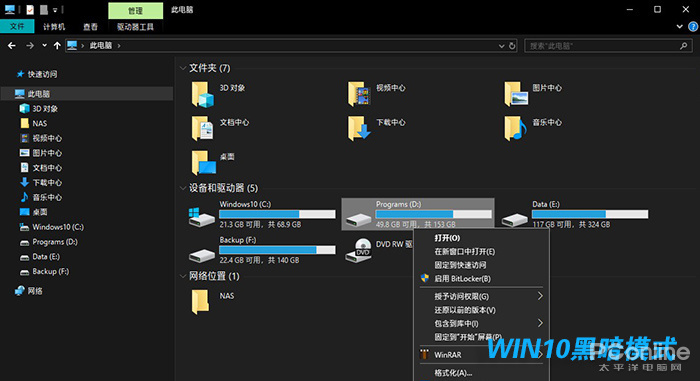The width and height of the screenshot is (700, 381).
Task: Select the Backup (F:) drive icon
Action: click(x=201, y=255)
